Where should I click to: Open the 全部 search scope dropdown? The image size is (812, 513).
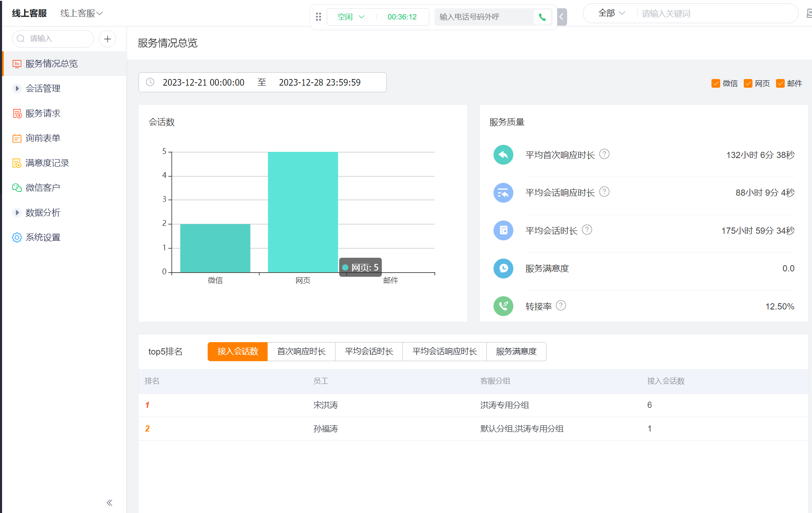pyautogui.click(x=611, y=13)
